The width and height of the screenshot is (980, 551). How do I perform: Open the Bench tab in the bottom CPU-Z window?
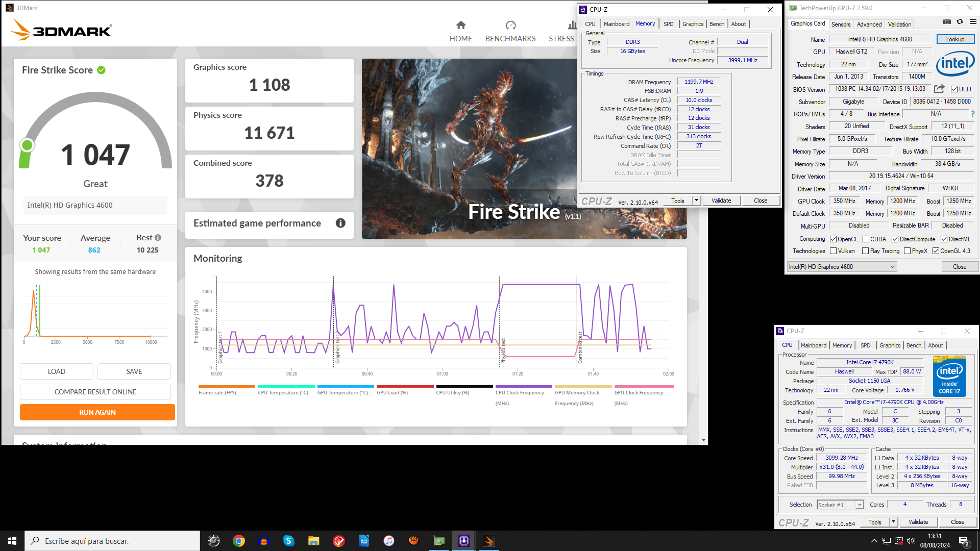point(914,345)
